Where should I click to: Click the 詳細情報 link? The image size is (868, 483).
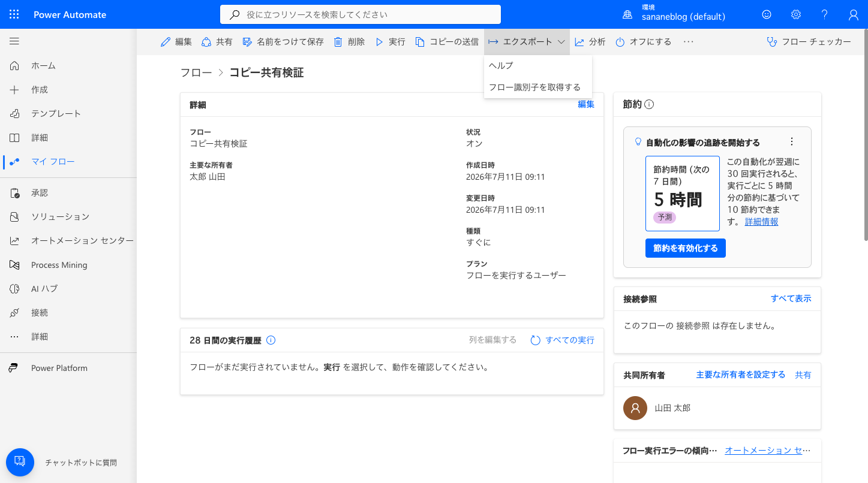762,222
